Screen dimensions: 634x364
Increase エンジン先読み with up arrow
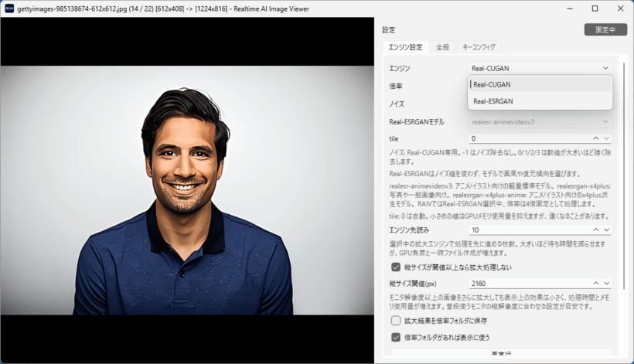[595, 230]
